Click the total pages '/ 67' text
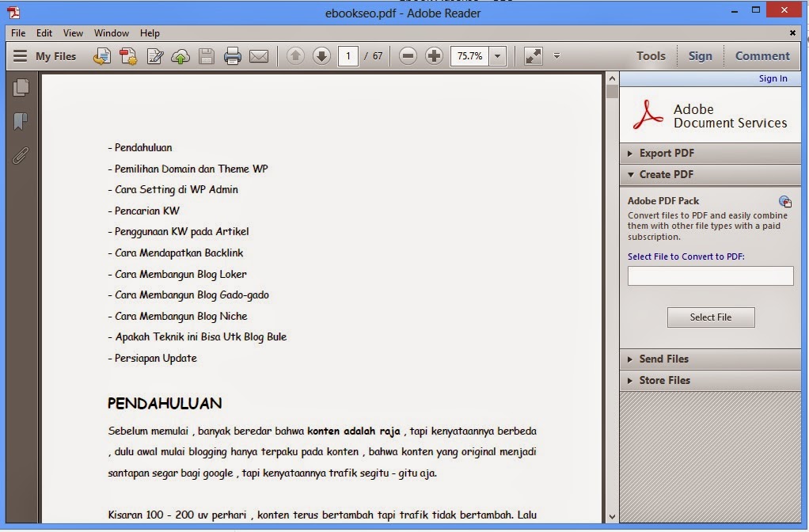This screenshot has height=532, width=809. tap(374, 55)
